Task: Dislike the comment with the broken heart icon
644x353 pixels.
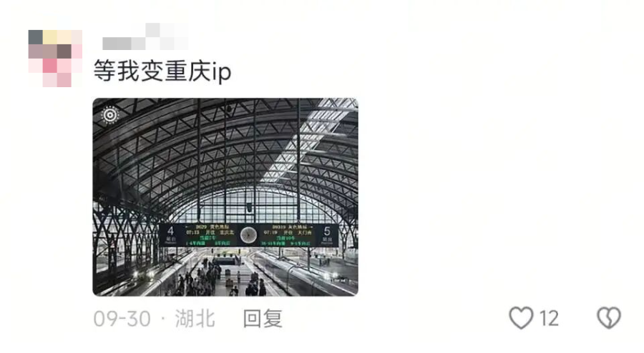Action: [x=609, y=318]
